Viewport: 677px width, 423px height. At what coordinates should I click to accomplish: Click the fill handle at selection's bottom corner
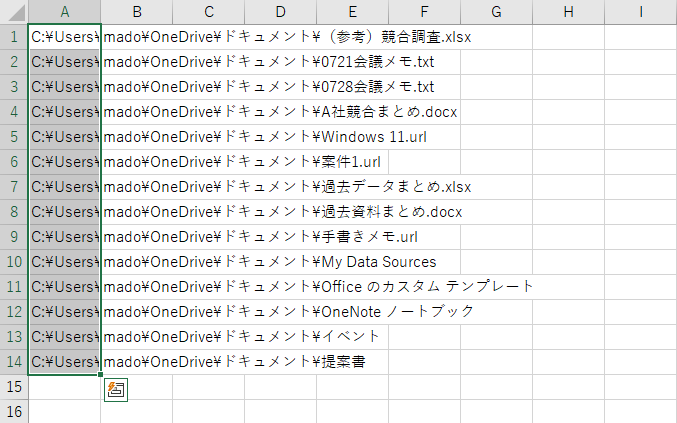tap(101, 375)
